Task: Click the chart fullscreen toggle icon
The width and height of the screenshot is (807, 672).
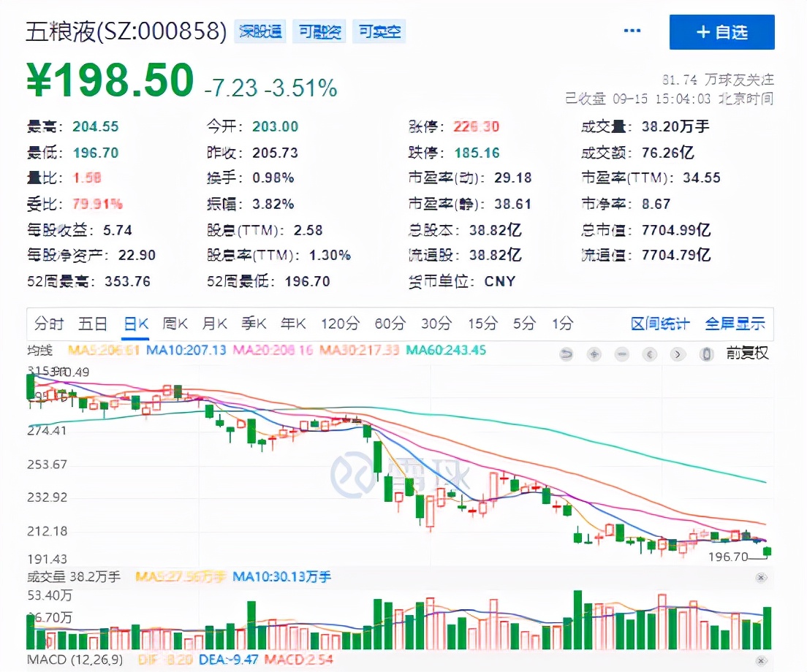Action: click(x=707, y=354)
